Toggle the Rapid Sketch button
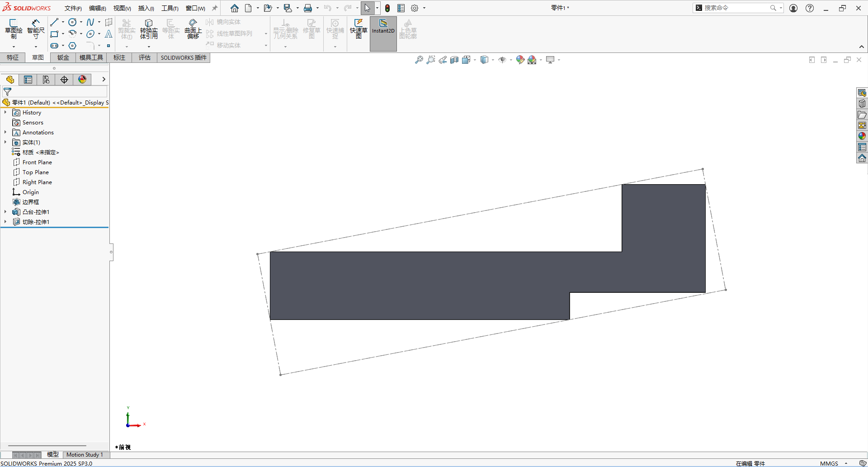The image size is (868, 467). (359, 29)
